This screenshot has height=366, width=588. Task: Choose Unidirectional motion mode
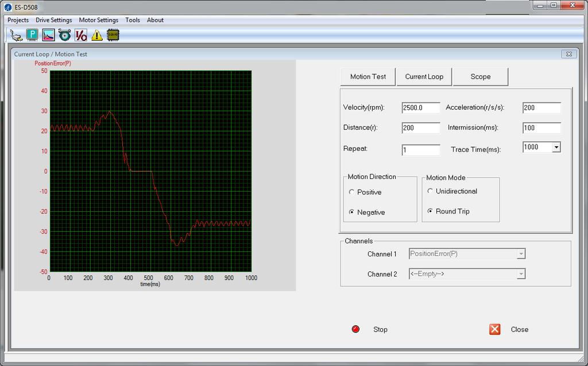pos(430,191)
